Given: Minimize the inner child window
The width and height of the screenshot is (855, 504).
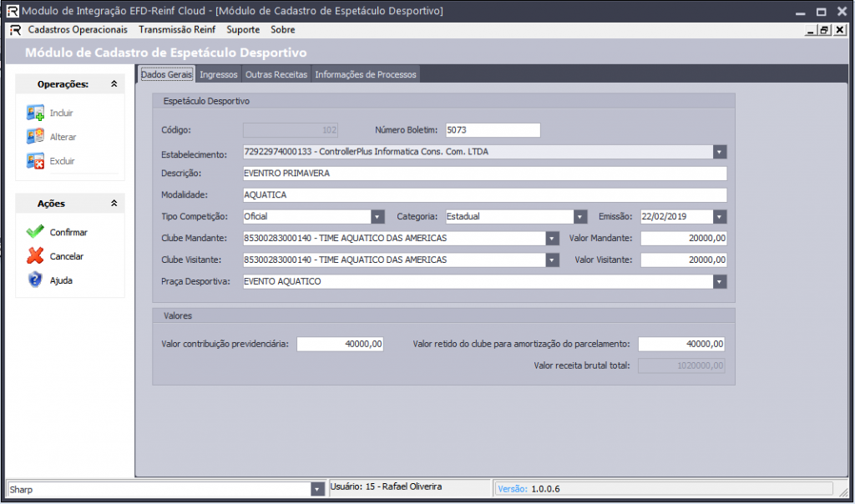Looking at the screenshot, I should [x=811, y=30].
